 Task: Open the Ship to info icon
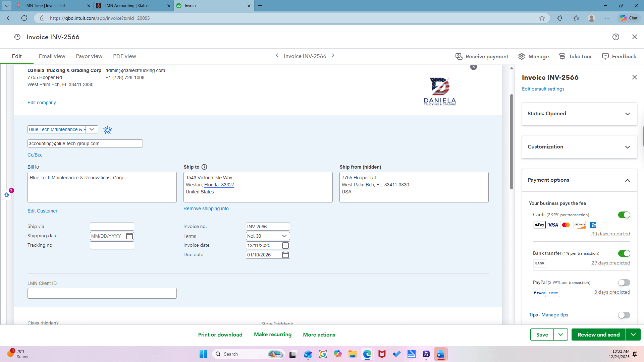coord(204,167)
